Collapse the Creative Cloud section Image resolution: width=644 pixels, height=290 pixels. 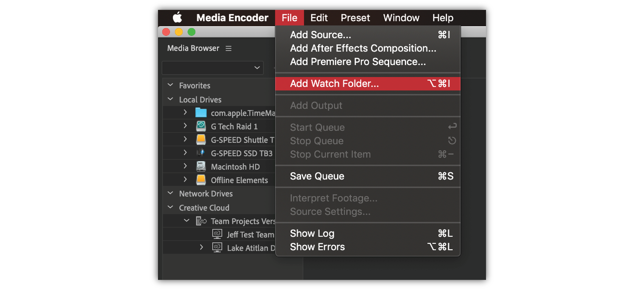(x=170, y=207)
